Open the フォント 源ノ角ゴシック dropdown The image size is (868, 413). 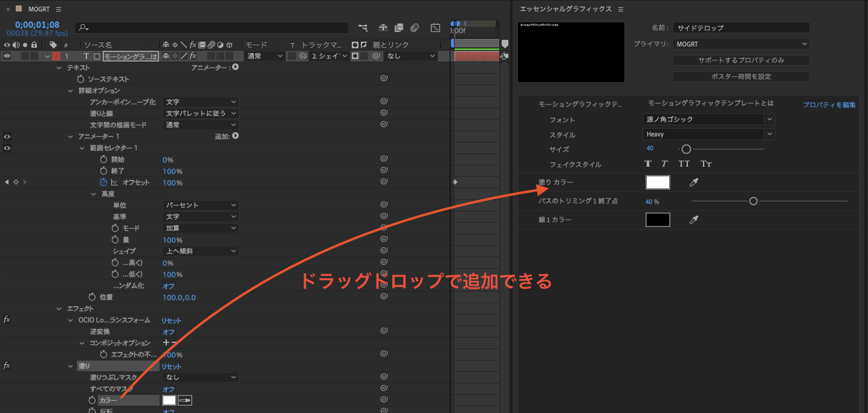click(x=708, y=120)
